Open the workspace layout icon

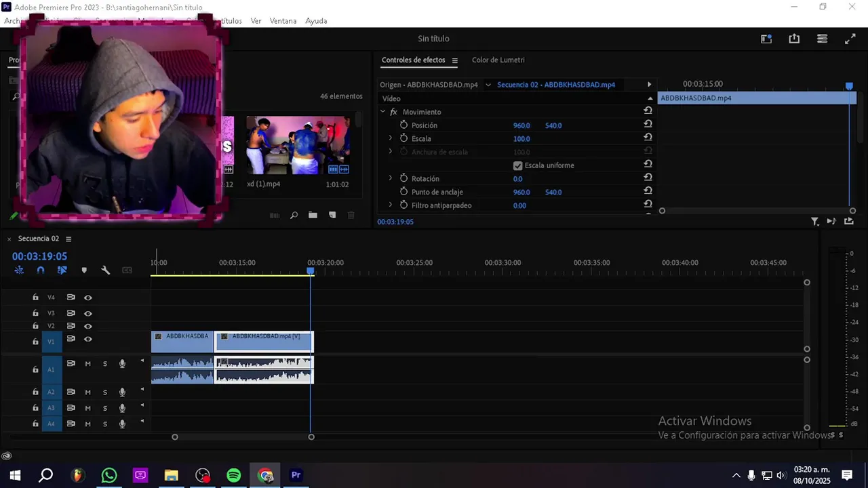pos(766,39)
